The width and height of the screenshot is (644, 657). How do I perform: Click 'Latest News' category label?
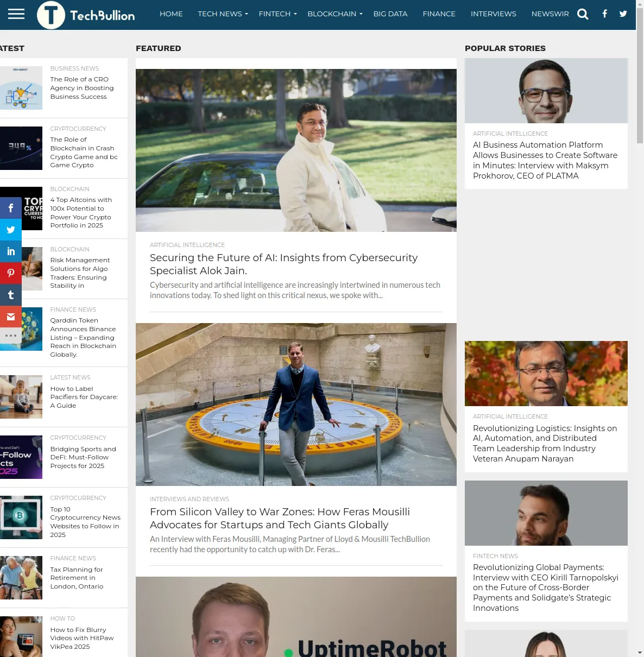[71, 378]
